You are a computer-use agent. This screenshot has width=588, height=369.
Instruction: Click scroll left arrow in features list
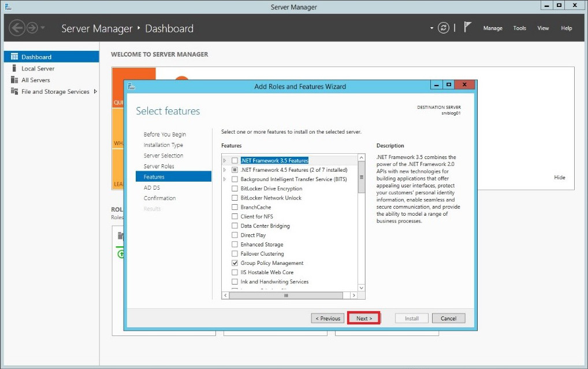pyautogui.click(x=225, y=296)
